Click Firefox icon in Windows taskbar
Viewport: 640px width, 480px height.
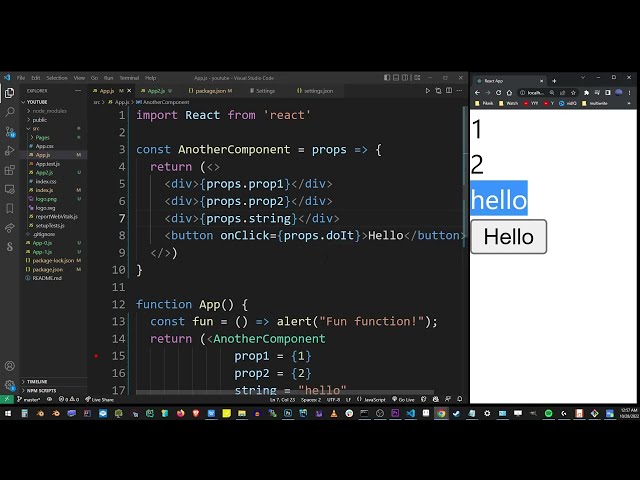(x=180, y=413)
